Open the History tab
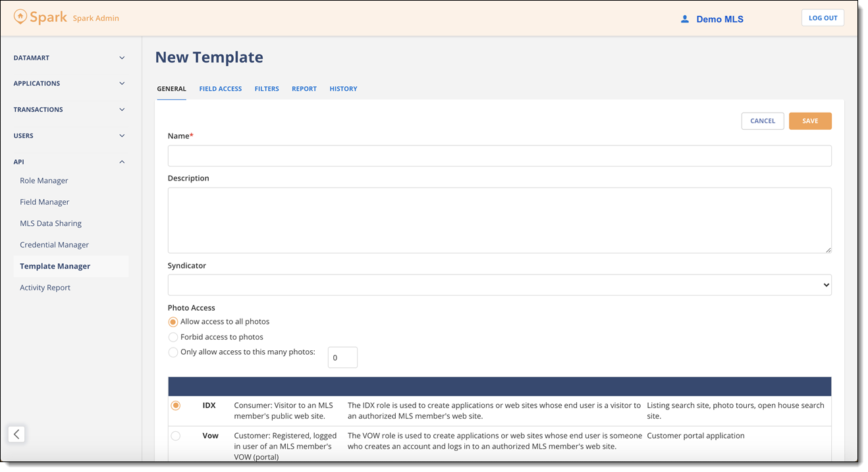The height and width of the screenshot is (472, 868). tap(343, 89)
